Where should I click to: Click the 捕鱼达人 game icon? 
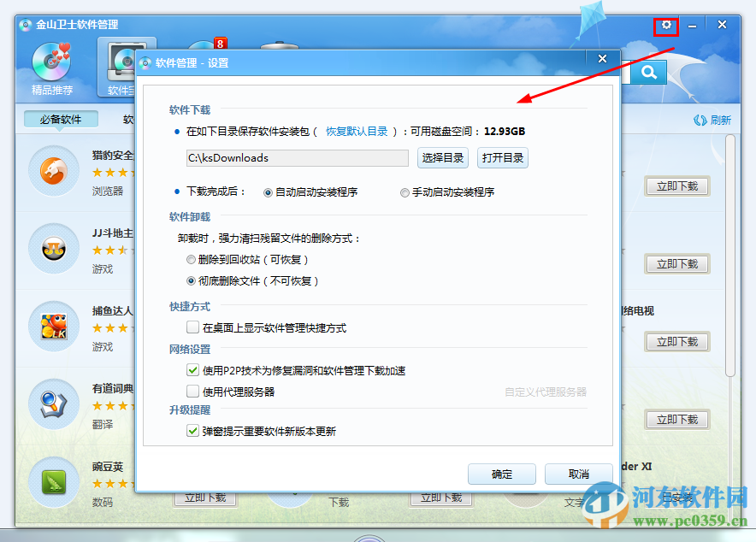pyautogui.click(x=54, y=327)
